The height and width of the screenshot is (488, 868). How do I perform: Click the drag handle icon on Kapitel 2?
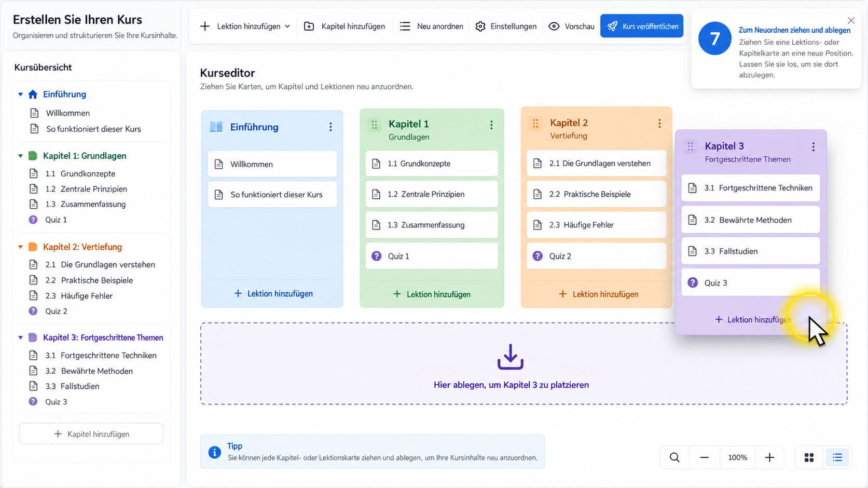tap(535, 124)
